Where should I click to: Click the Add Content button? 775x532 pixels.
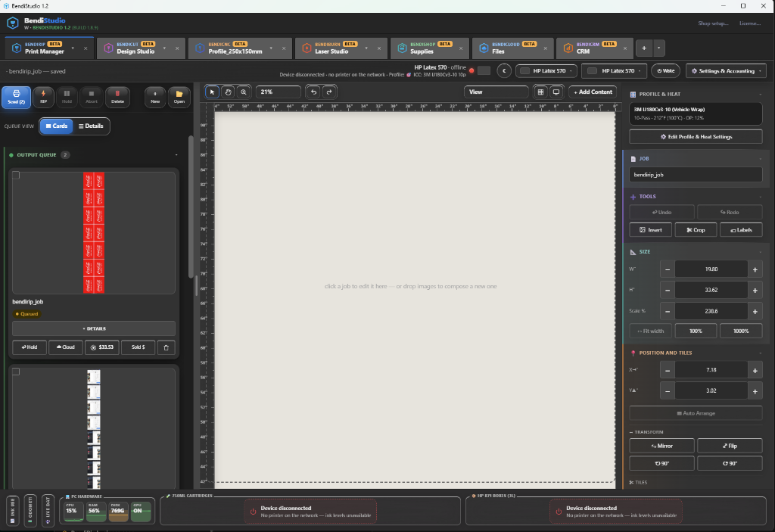click(593, 92)
